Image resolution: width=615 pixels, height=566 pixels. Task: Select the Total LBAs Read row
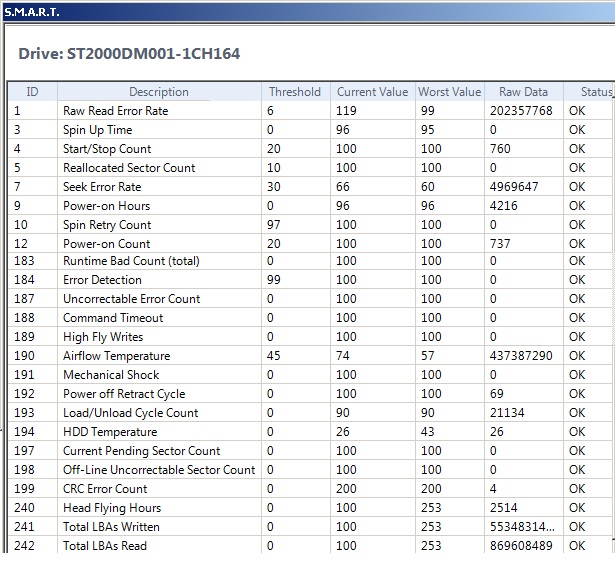click(x=311, y=545)
